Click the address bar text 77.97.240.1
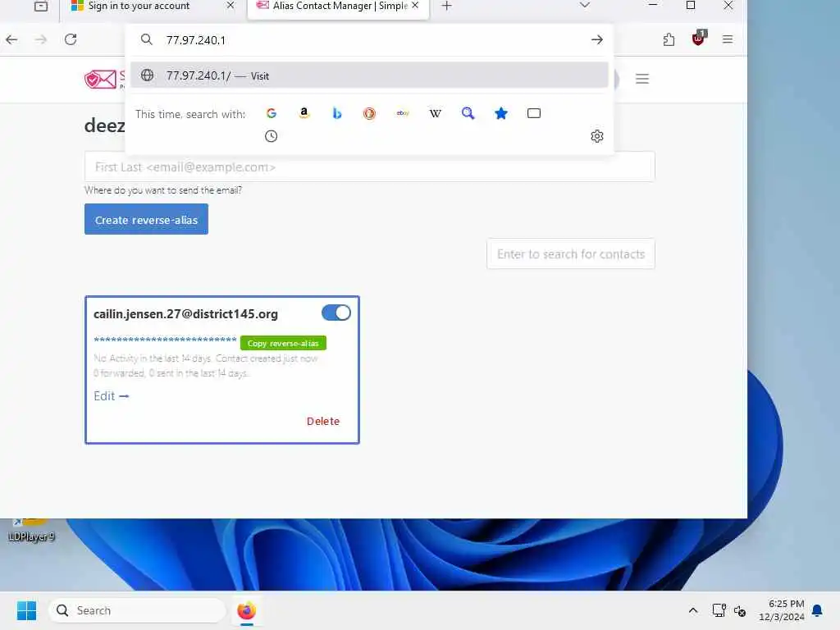 pyautogui.click(x=195, y=40)
